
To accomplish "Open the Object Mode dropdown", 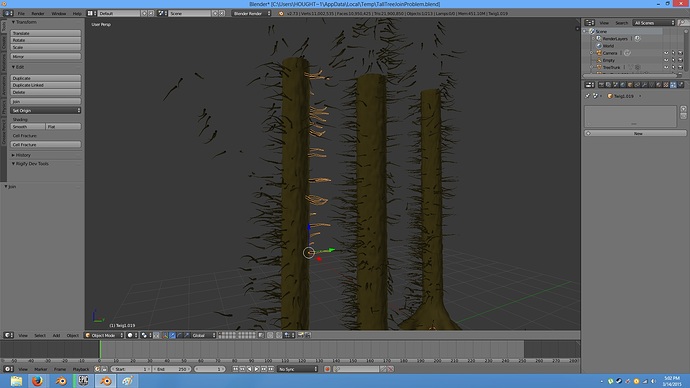I will pyautogui.click(x=104, y=335).
